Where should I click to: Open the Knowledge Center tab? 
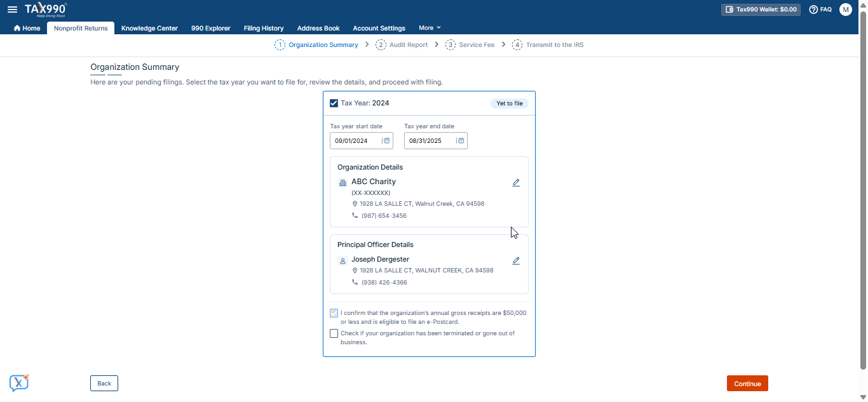click(149, 28)
